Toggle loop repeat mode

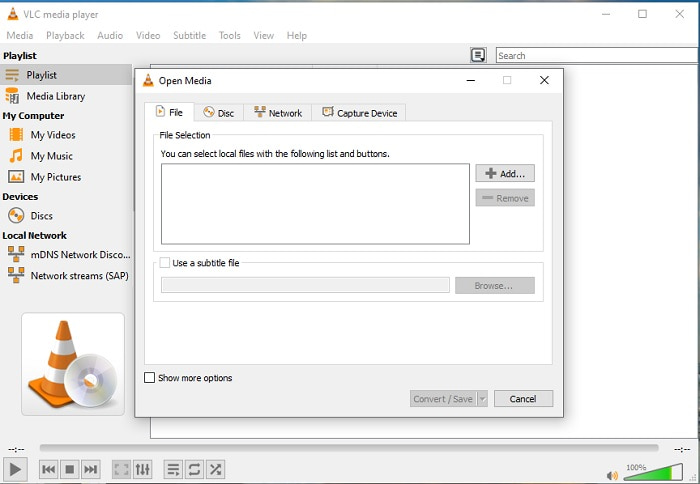pyautogui.click(x=194, y=469)
